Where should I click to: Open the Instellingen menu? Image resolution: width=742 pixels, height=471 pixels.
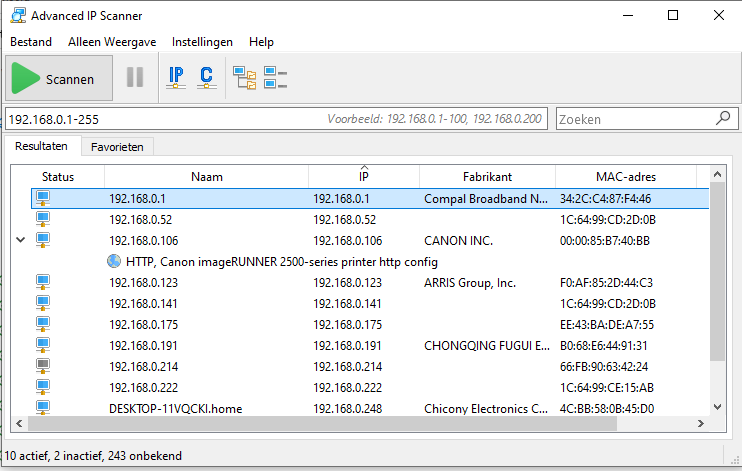click(x=202, y=42)
